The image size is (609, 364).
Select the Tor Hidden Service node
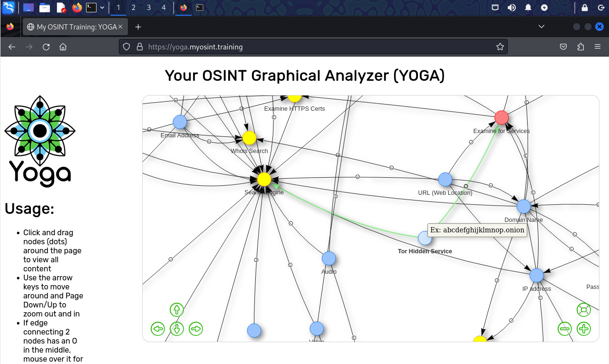click(425, 238)
